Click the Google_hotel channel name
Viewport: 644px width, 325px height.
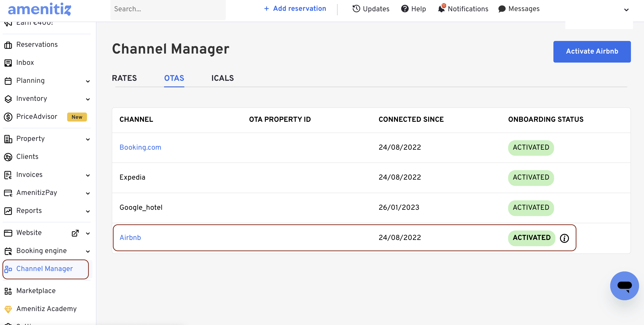pos(141,208)
